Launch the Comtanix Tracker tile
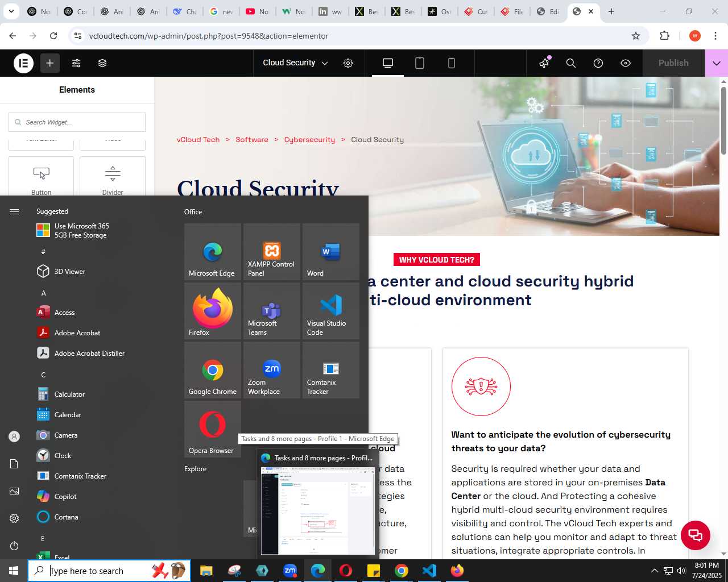This screenshot has width=728, height=582. coord(331,370)
